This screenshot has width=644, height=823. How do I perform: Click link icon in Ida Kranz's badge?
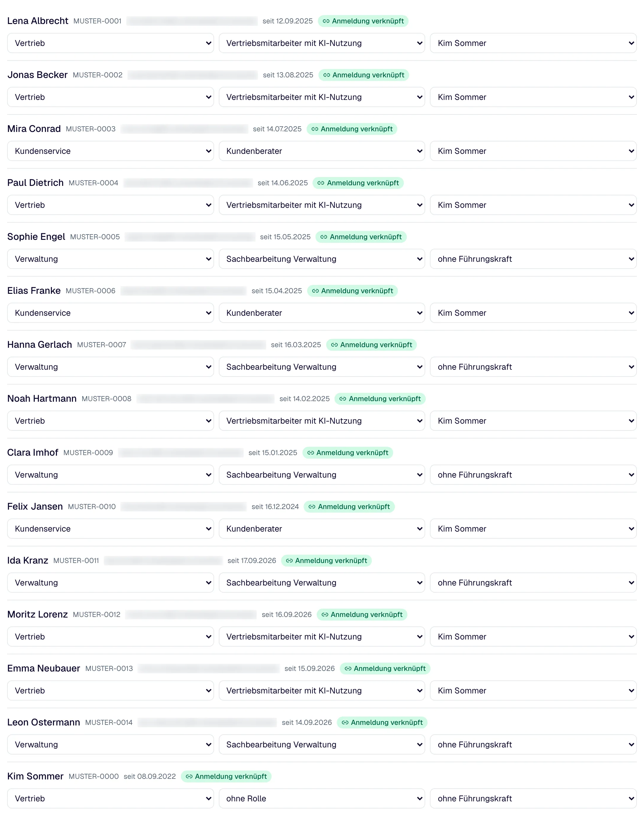click(x=289, y=561)
